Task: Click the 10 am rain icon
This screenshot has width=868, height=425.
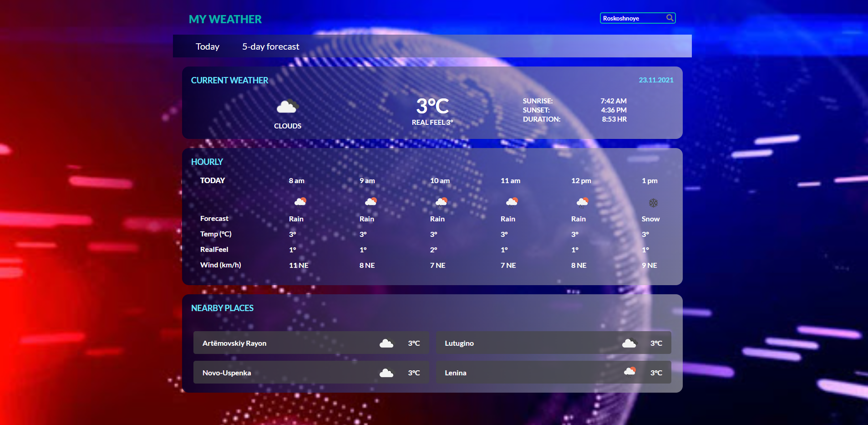Action: (441, 201)
